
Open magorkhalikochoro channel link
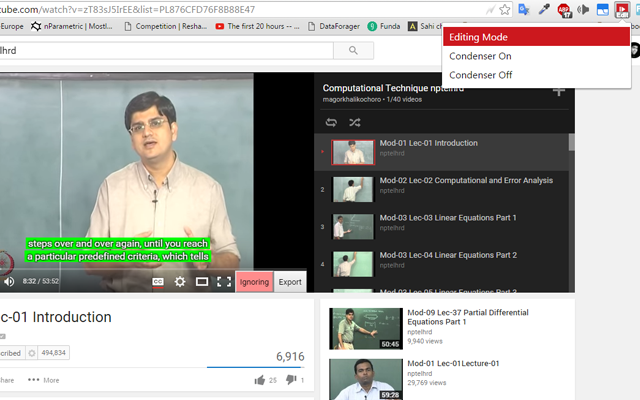click(351, 100)
